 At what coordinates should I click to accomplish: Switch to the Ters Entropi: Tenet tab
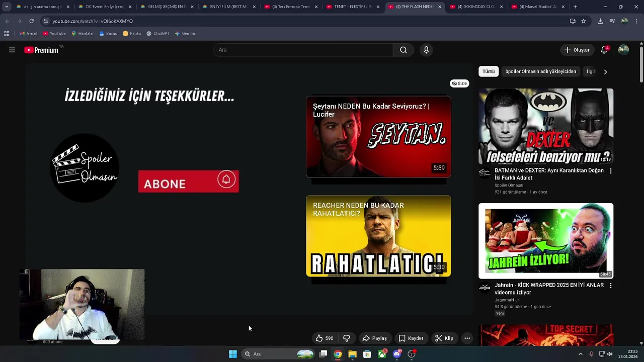(x=291, y=7)
